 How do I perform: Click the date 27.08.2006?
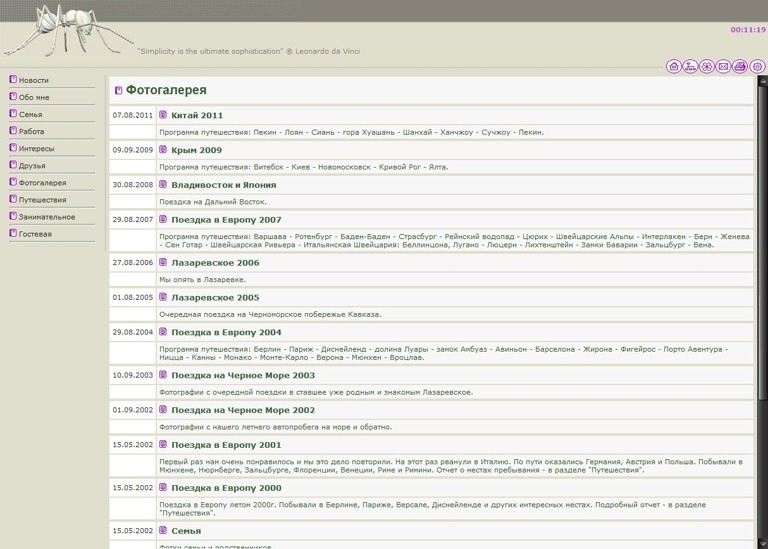click(133, 263)
